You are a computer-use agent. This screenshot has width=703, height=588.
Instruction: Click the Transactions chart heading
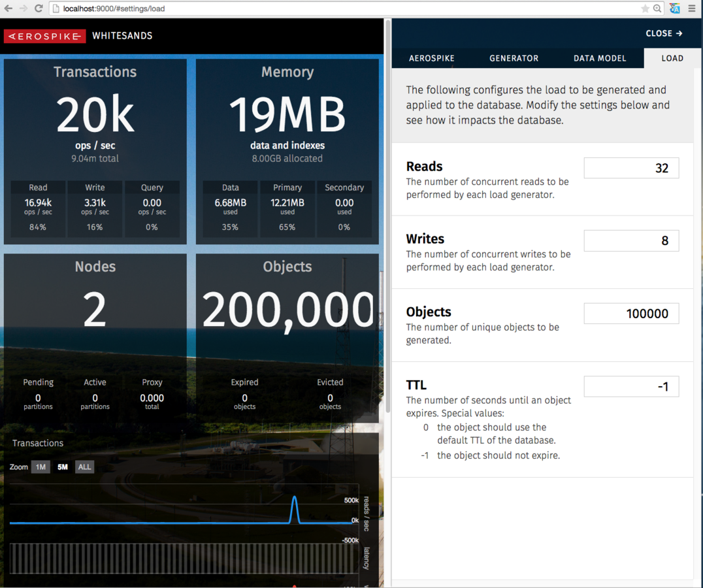click(38, 443)
